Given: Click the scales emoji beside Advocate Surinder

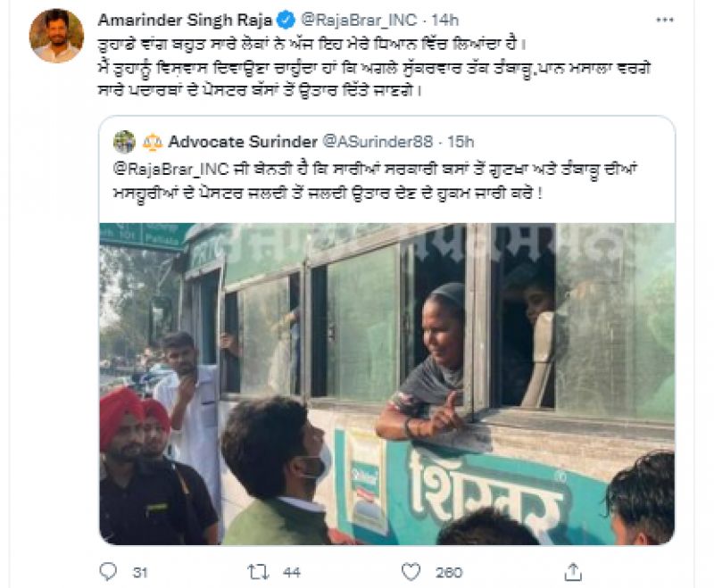Looking at the screenshot, I should (x=154, y=142).
